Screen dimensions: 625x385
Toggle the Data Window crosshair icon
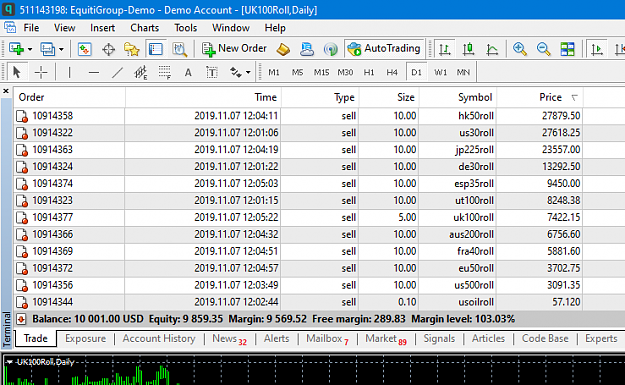[x=108, y=49]
